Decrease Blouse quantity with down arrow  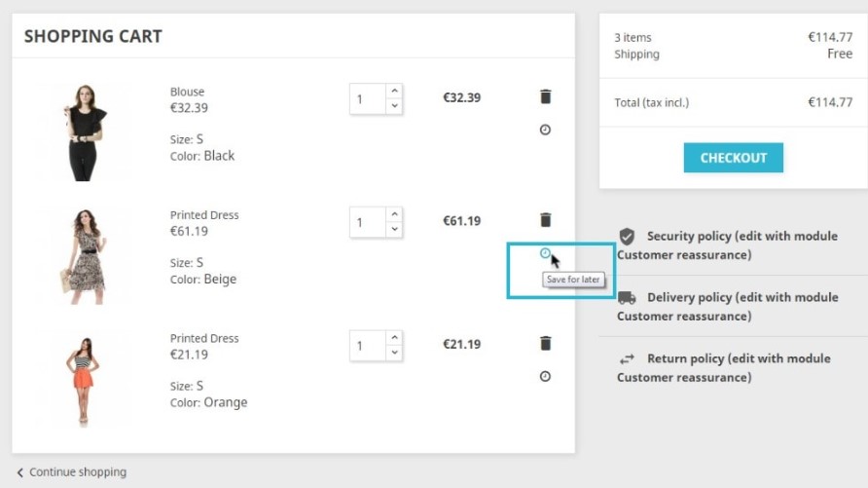pyautogui.click(x=394, y=106)
